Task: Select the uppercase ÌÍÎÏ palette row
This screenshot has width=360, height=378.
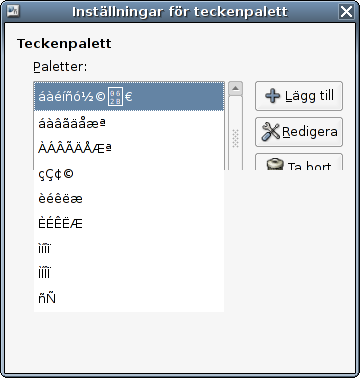Action: click(129, 274)
